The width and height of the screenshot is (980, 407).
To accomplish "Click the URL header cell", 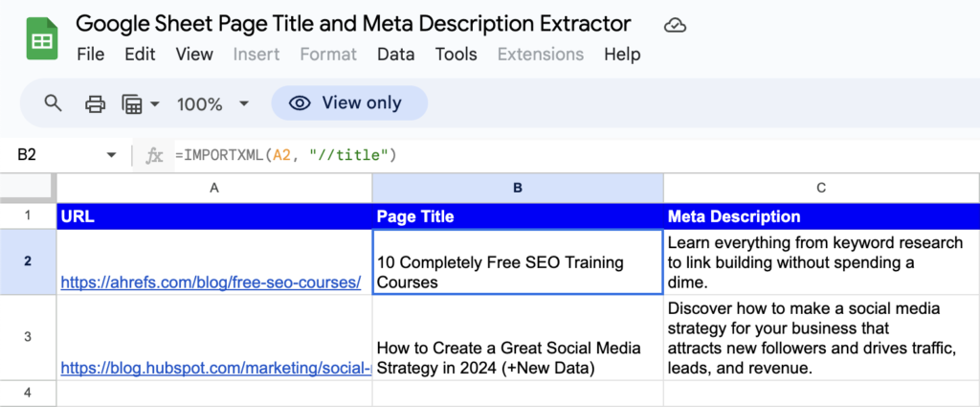I will (214, 216).
